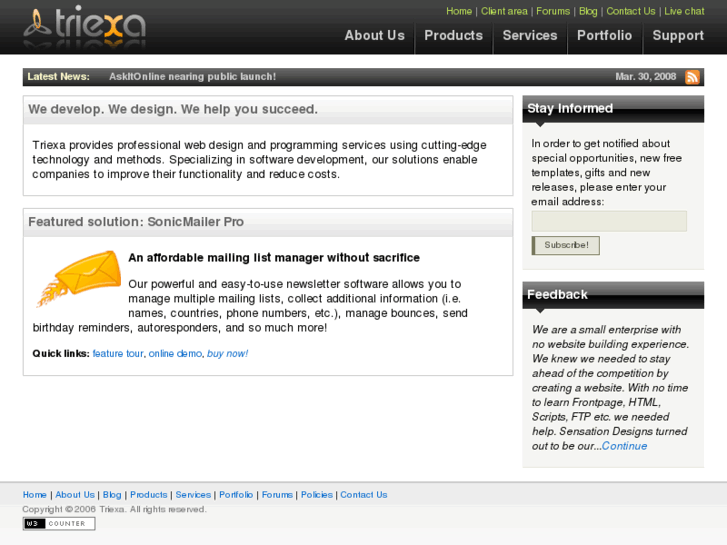
Task: Visit Forums from the top bar
Action: pyautogui.click(x=553, y=11)
